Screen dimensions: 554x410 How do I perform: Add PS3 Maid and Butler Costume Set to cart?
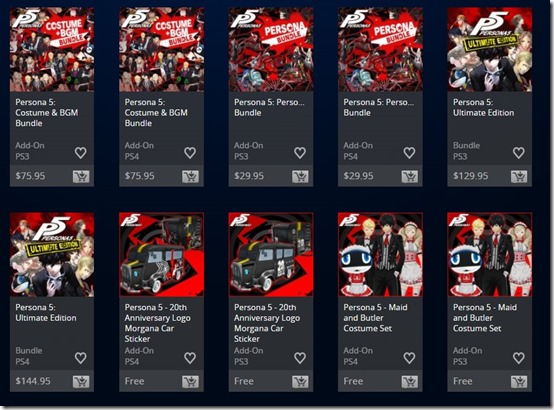(x=519, y=382)
